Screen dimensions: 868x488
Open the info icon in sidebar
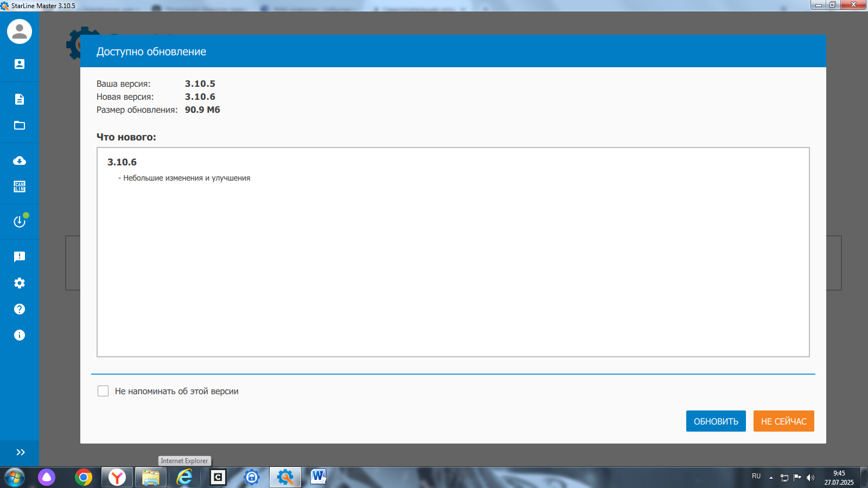coord(20,335)
